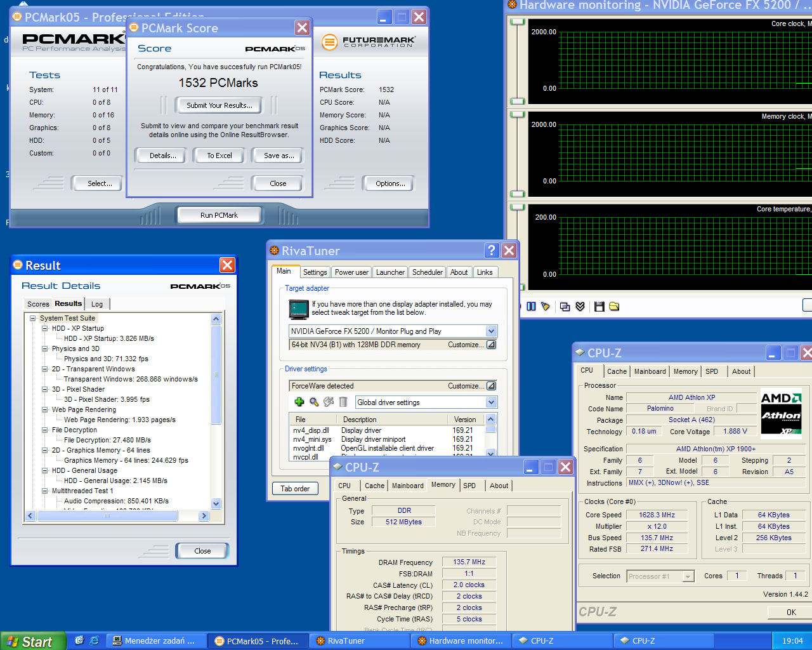Click the Futuremark Corporation logo
Image resolution: width=812 pixels, height=650 pixels.
(x=368, y=42)
